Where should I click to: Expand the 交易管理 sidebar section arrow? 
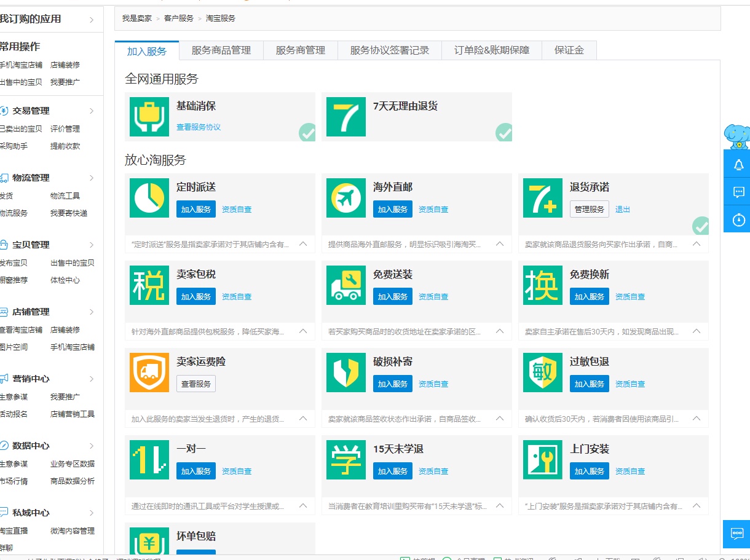(92, 111)
